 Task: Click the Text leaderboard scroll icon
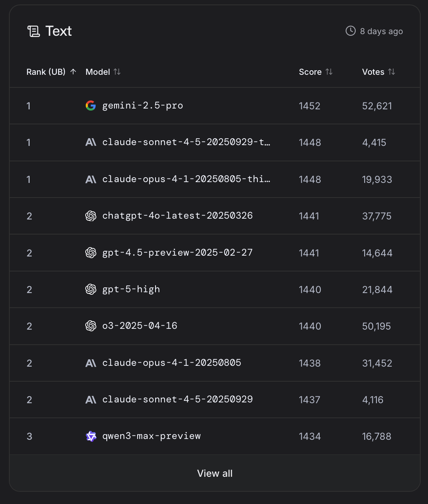(33, 31)
